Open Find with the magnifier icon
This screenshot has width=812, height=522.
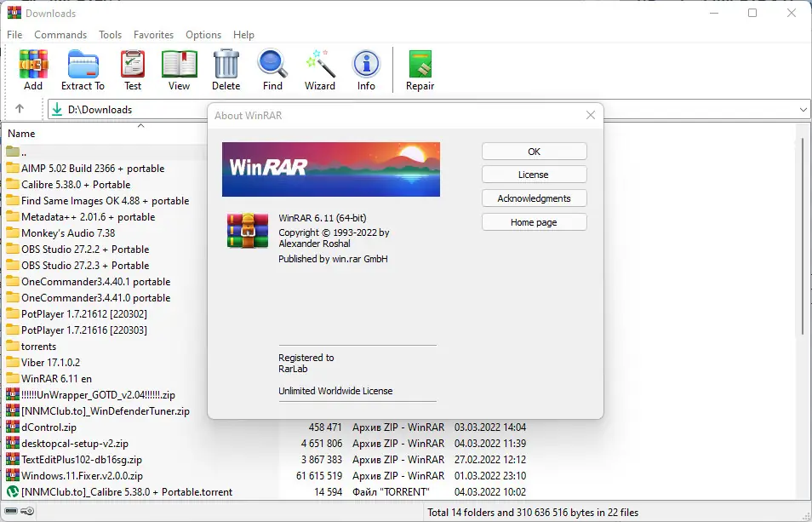click(x=272, y=64)
